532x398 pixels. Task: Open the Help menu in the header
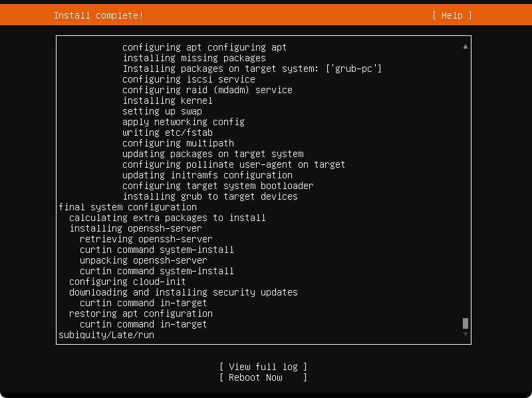[452, 15]
